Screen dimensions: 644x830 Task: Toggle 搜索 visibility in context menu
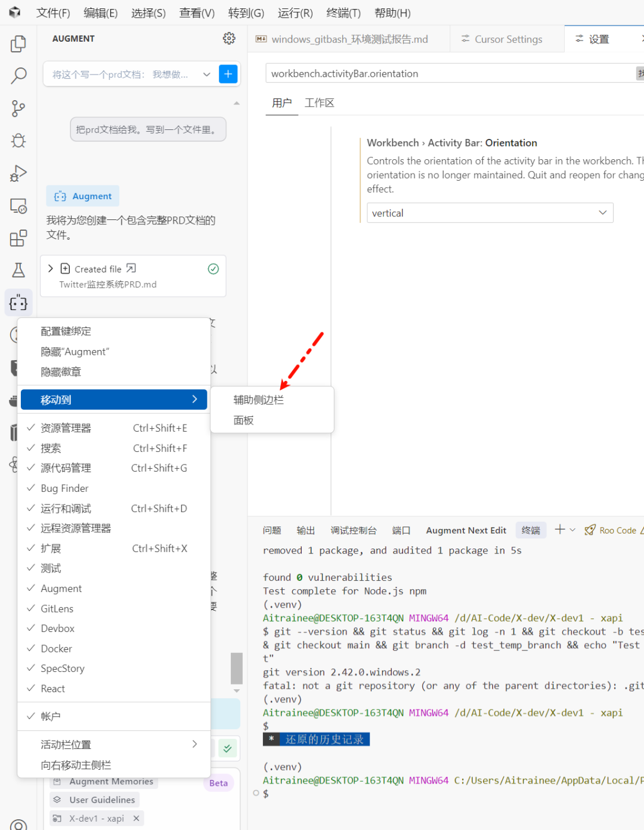[114, 448]
